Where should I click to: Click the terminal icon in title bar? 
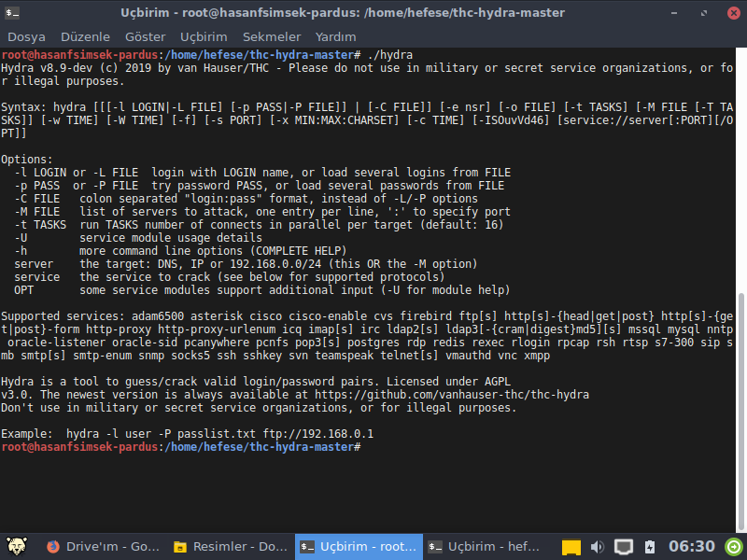coord(13,14)
